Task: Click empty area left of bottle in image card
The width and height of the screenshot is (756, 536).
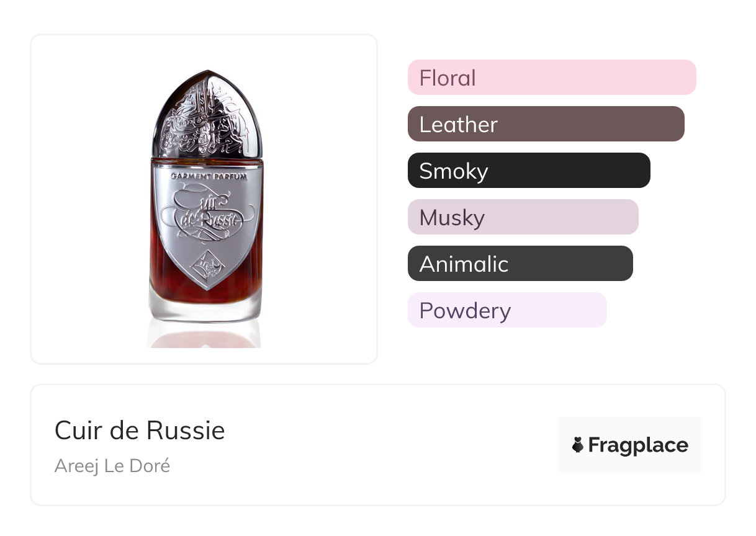Action: [x=87, y=199]
